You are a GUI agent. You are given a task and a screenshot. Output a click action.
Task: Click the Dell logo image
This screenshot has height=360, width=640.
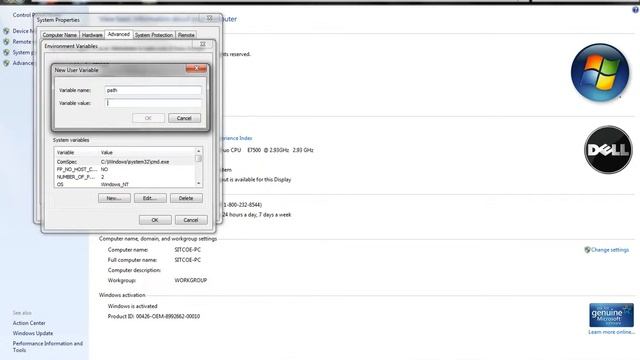(608, 149)
